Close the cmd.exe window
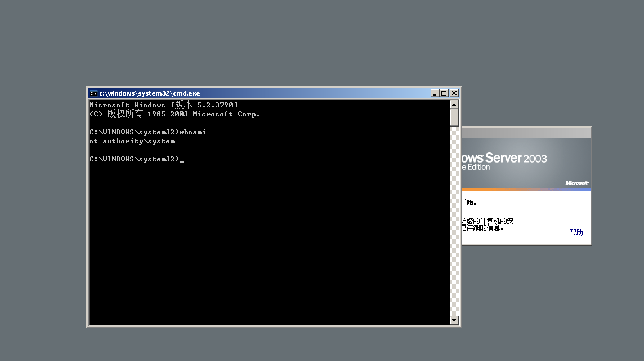 [x=454, y=93]
